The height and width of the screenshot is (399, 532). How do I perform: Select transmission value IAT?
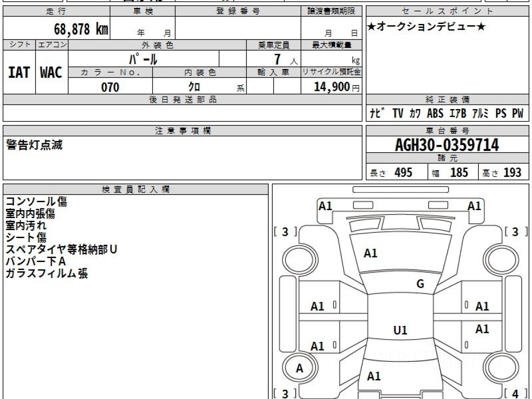click(x=19, y=73)
